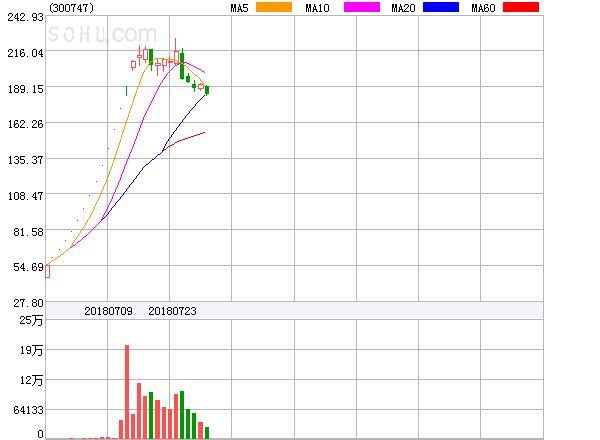
Task: Click the end of the red MA60 line
Action: coord(204,132)
